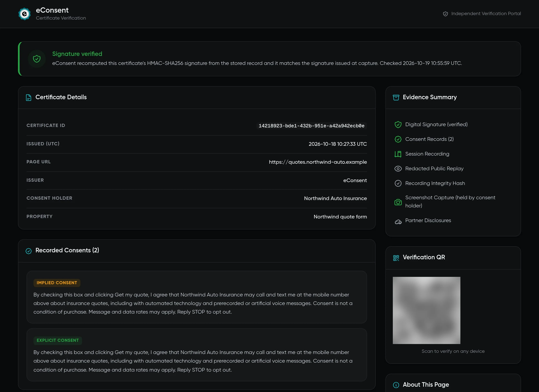
Task: Click the consent holder value Northwind Auto Insurance
Action: tap(335, 198)
